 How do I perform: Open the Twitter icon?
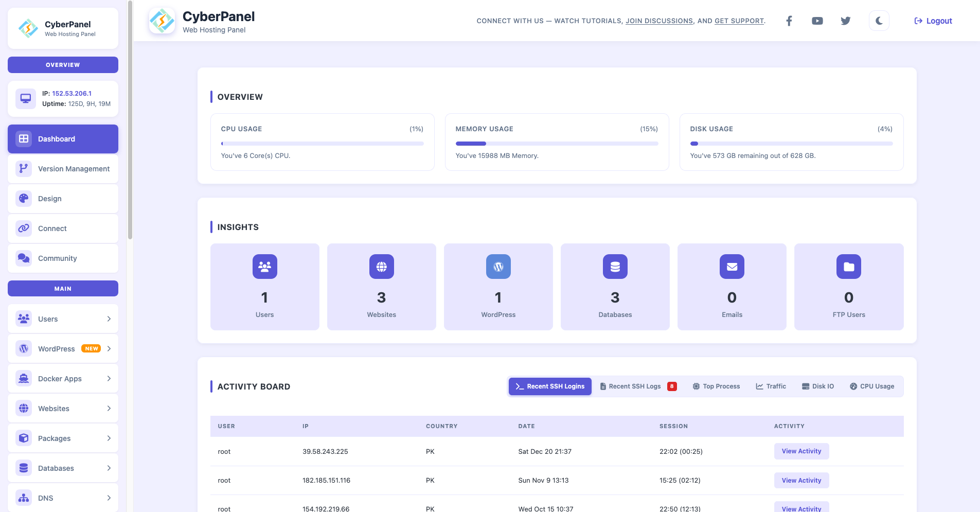[x=845, y=21]
